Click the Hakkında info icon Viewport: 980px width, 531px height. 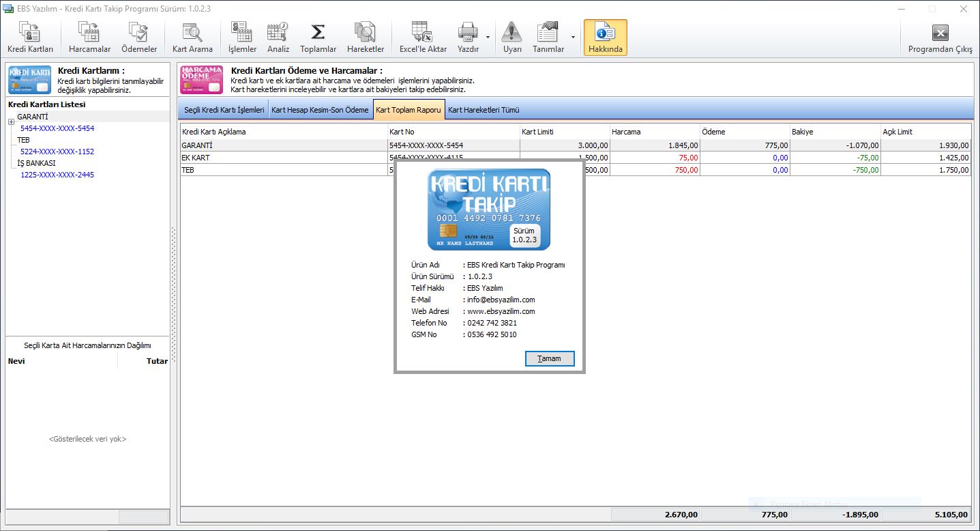pos(606,38)
